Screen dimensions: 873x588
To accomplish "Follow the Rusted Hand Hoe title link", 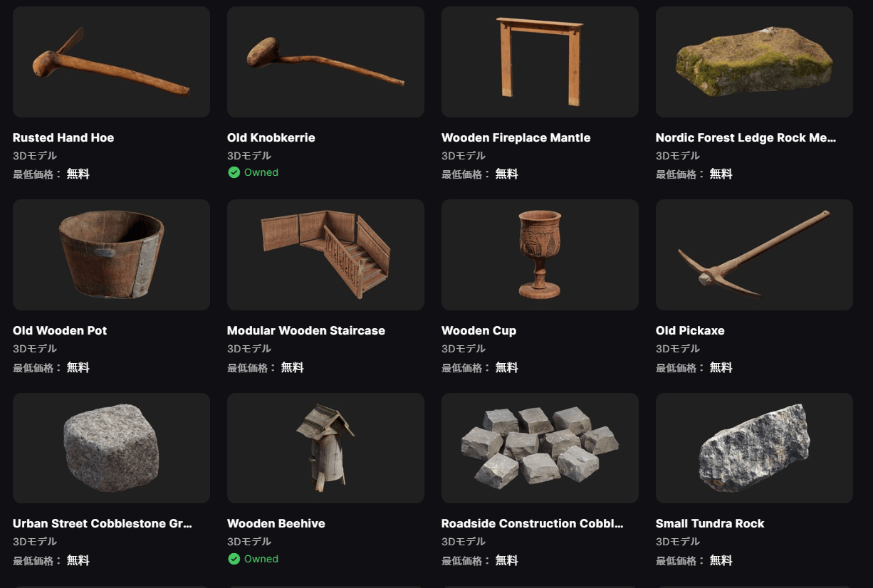I will (63, 137).
